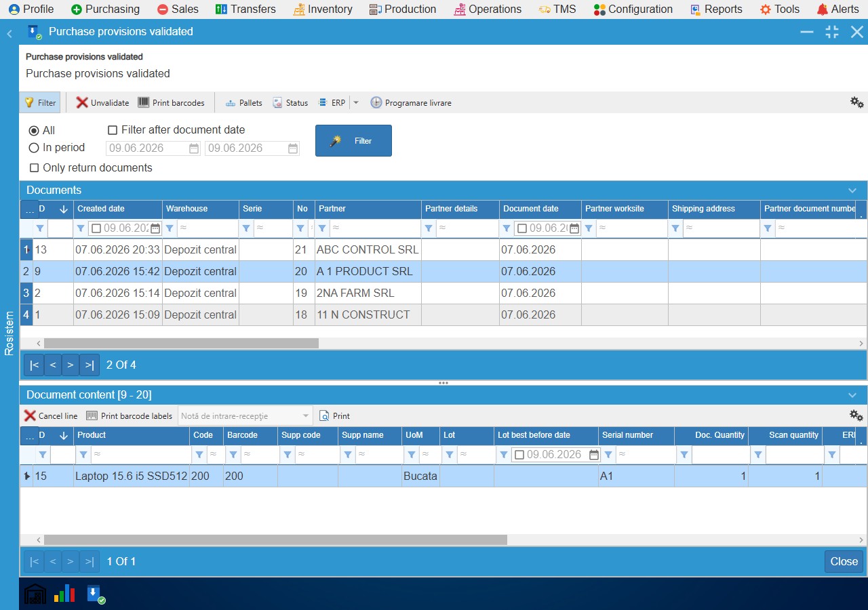This screenshot has width=868, height=610.
Task: Open the warehouse icon in bottom bar
Action: (35, 594)
